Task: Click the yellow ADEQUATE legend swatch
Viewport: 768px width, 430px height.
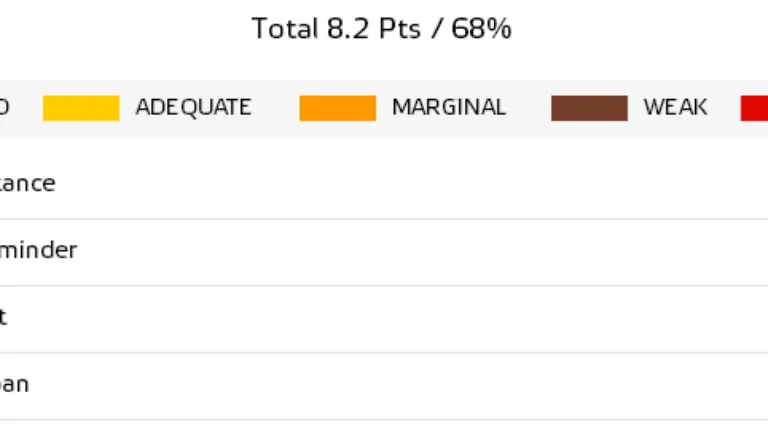Action: click(81, 108)
